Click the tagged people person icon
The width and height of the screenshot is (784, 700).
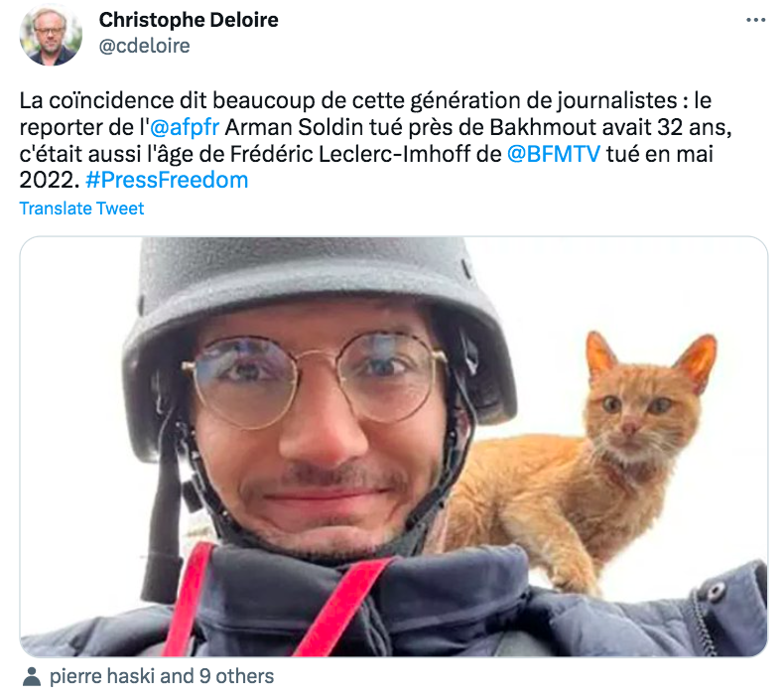32,676
